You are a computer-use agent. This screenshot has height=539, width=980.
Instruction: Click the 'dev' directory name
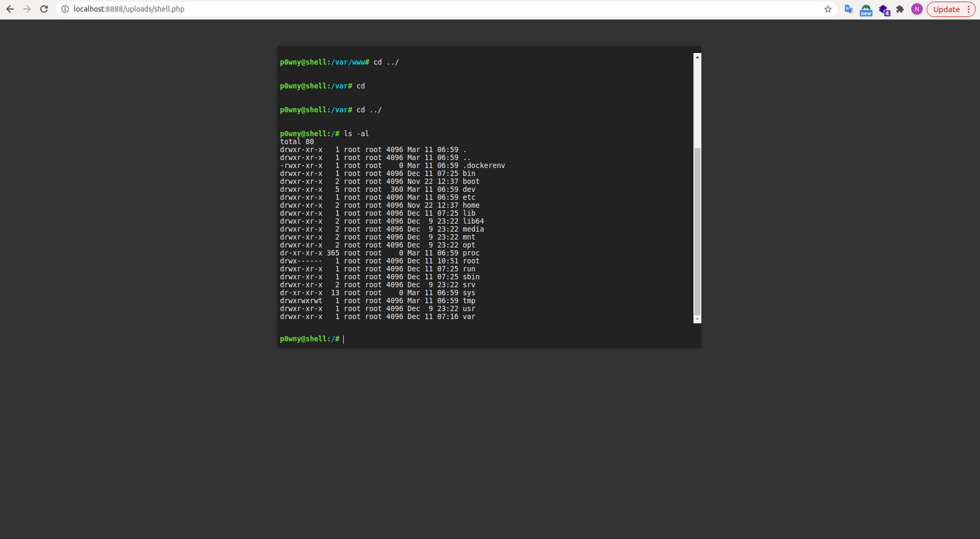coord(469,190)
